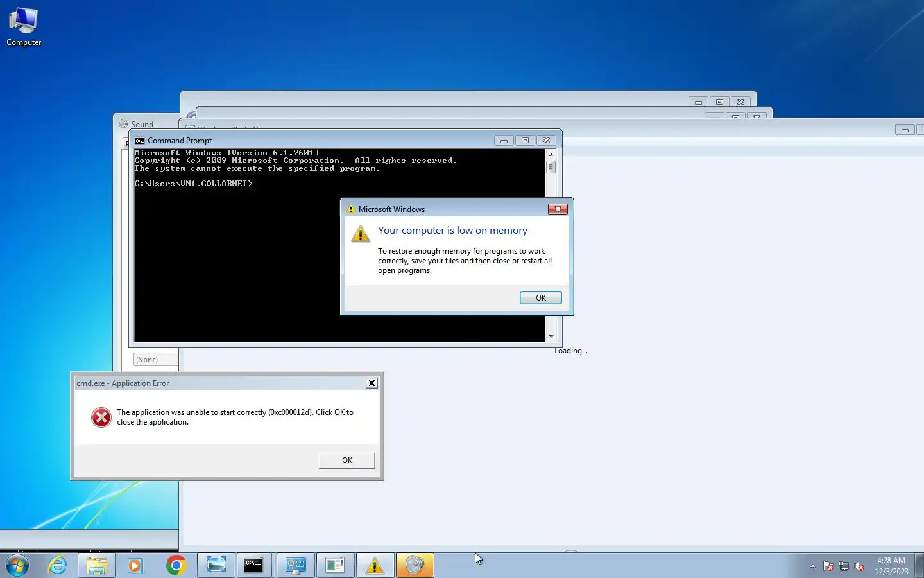The width and height of the screenshot is (924, 578).
Task: Click the Command Prompt scrollbar up arrow
Action: tap(551, 154)
